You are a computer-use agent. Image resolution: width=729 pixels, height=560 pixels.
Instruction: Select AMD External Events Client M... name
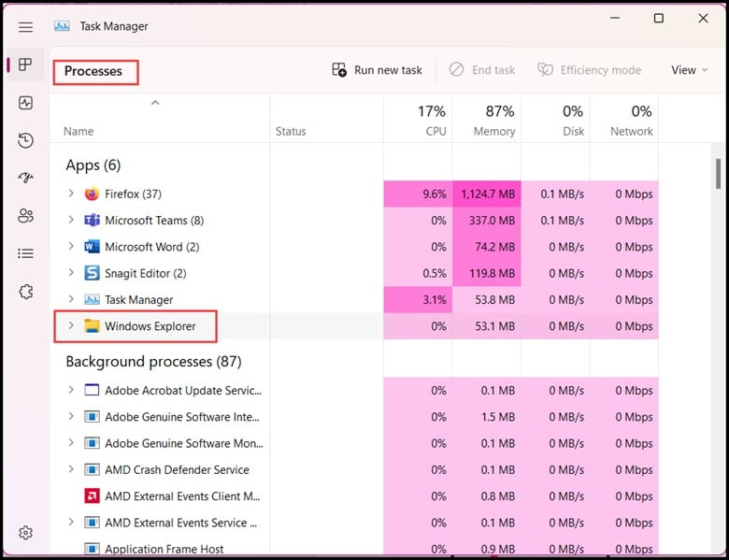click(182, 496)
